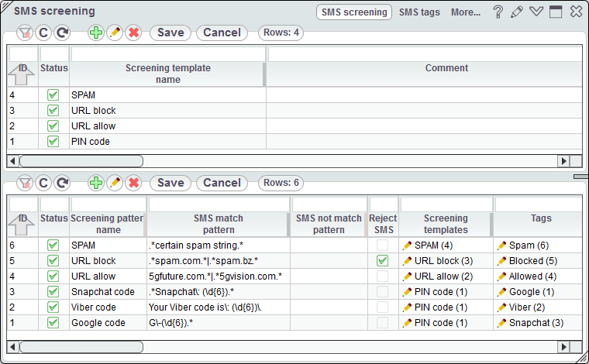Select pattern cell 'G\-(\d{6}).*'
The image size is (589, 364).
click(219, 323)
